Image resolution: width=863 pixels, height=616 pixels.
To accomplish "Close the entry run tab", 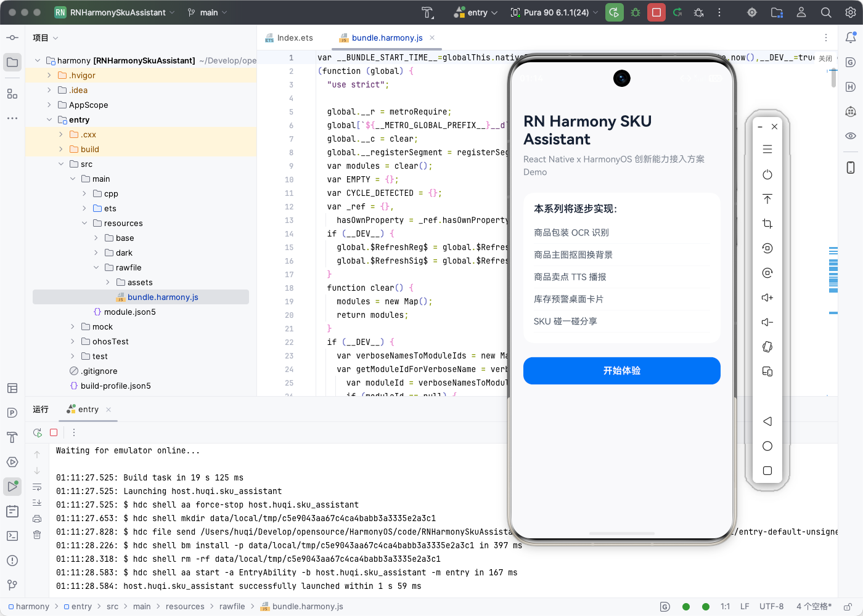I will [x=108, y=410].
